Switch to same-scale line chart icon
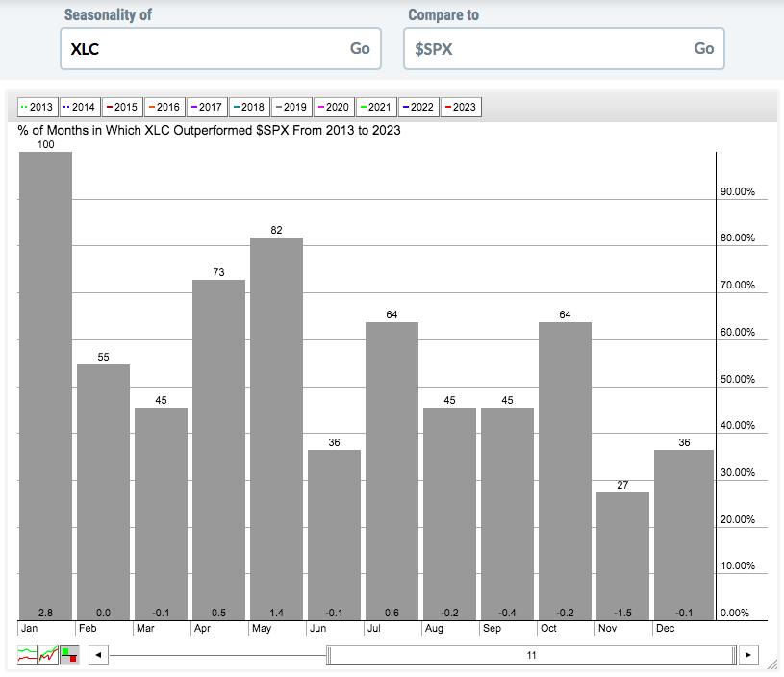784x677 pixels. click(48, 655)
